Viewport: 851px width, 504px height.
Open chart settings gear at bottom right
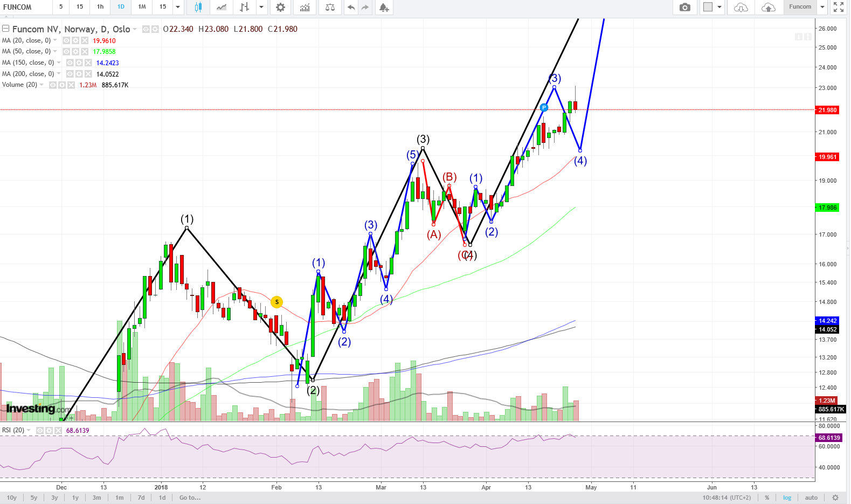[835, 498]
